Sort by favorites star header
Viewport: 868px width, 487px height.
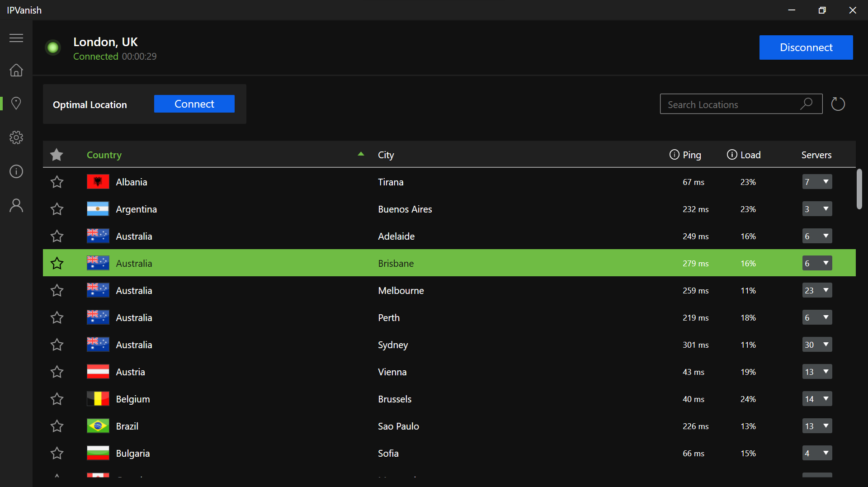[57, 155]
